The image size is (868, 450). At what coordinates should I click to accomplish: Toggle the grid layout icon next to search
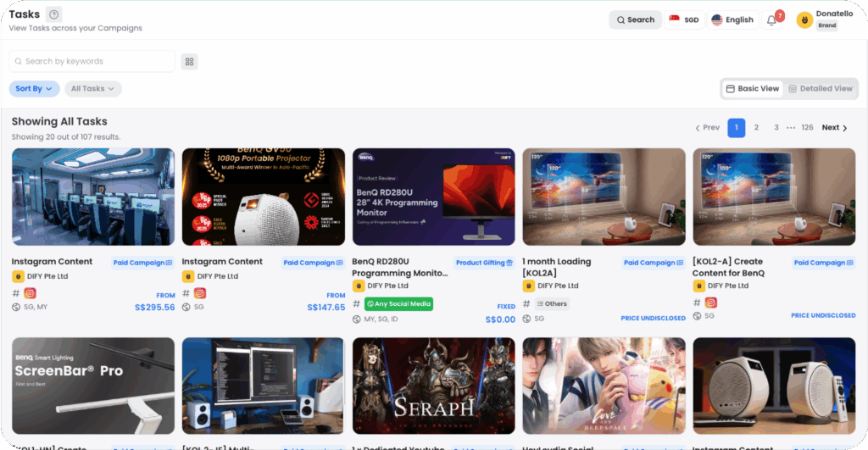pyautogui.click(x=189, y=61)
